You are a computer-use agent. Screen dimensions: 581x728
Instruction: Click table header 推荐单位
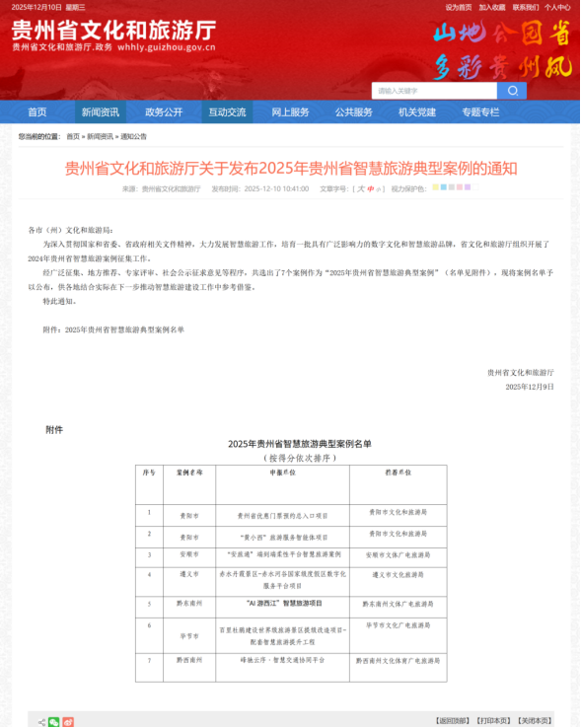[x=398, y=473]
